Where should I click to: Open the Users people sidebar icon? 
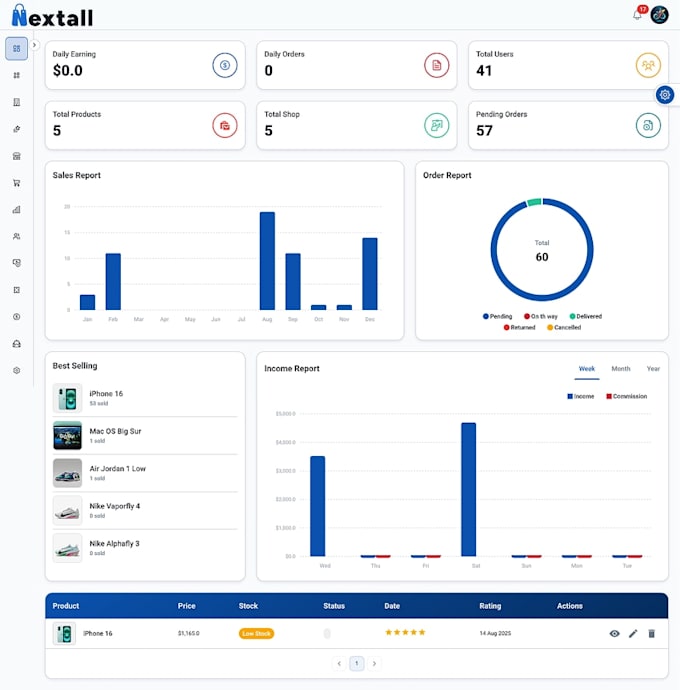[16, 236]
